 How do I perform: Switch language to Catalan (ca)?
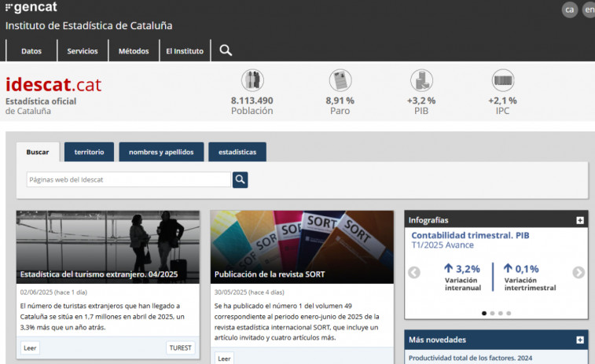click(570, 9)
